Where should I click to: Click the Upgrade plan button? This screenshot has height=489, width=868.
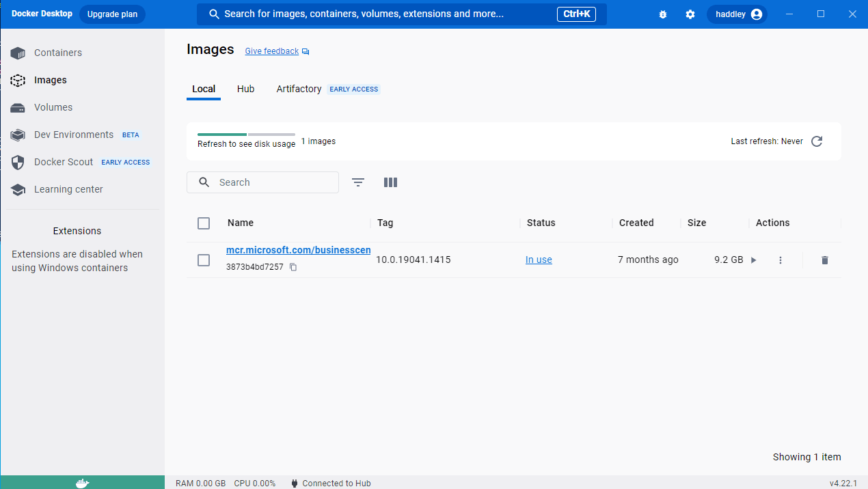pos(112,14)
